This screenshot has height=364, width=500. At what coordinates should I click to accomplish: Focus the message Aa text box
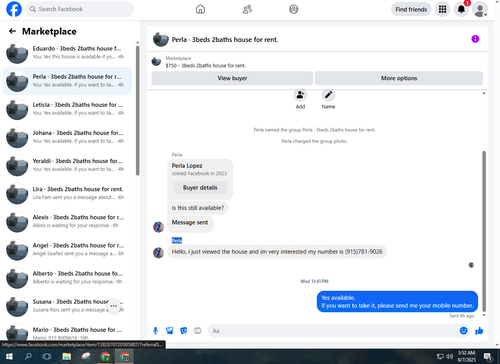333,331
